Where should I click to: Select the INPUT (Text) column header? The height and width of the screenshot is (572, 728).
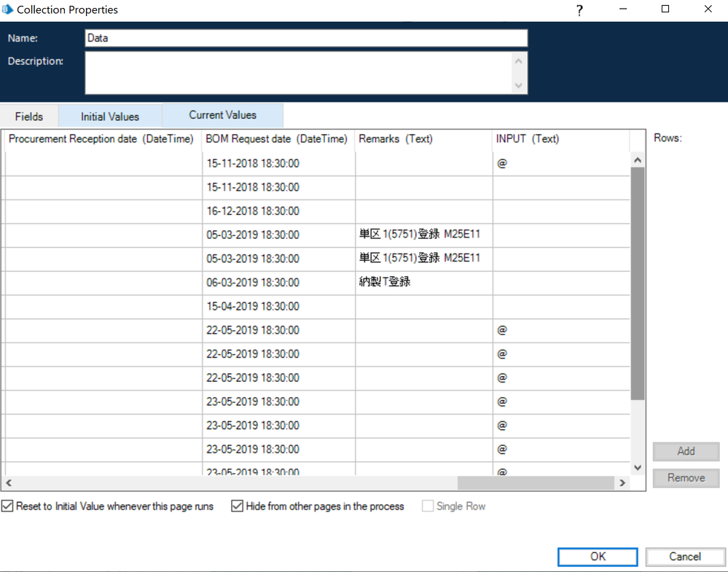click(561, 139)
